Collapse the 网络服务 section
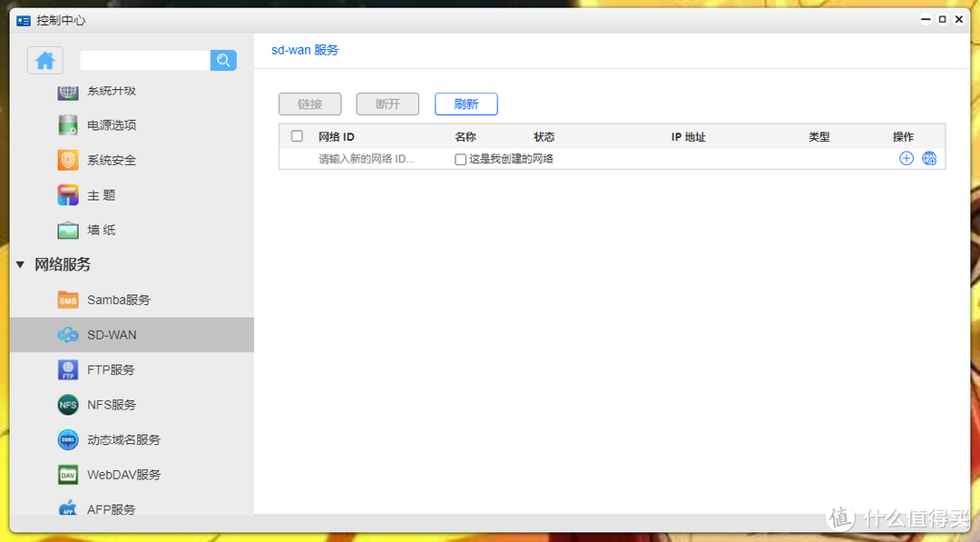980x542 pixels. pyautogui.click(x=21, y=264)
